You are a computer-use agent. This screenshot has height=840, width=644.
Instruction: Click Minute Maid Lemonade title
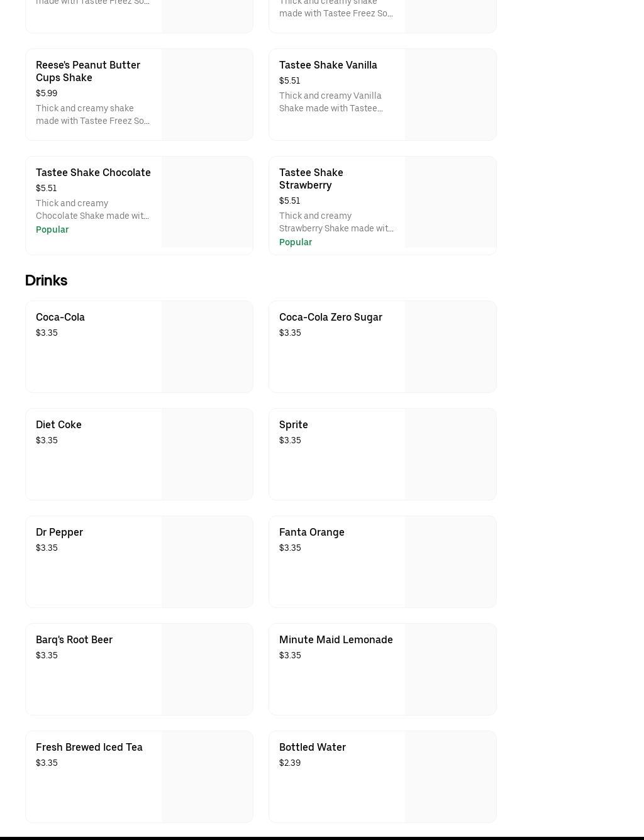(x=336, y=639)
